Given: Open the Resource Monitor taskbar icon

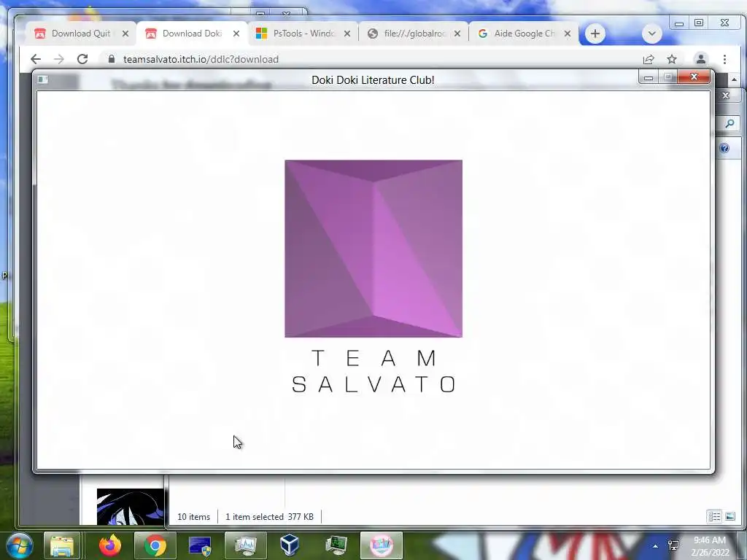Looking at the screenshot, I should click(245, 545).
